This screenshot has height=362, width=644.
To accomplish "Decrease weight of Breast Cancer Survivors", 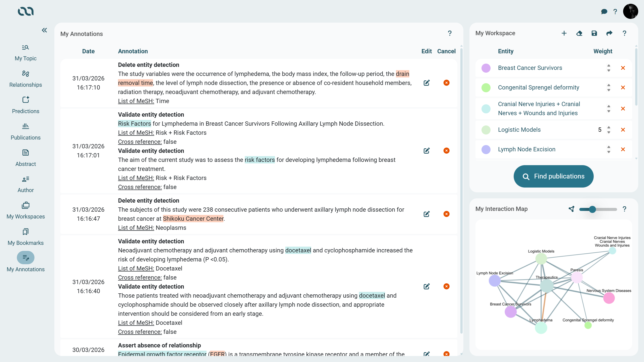I will coord(609,71).
